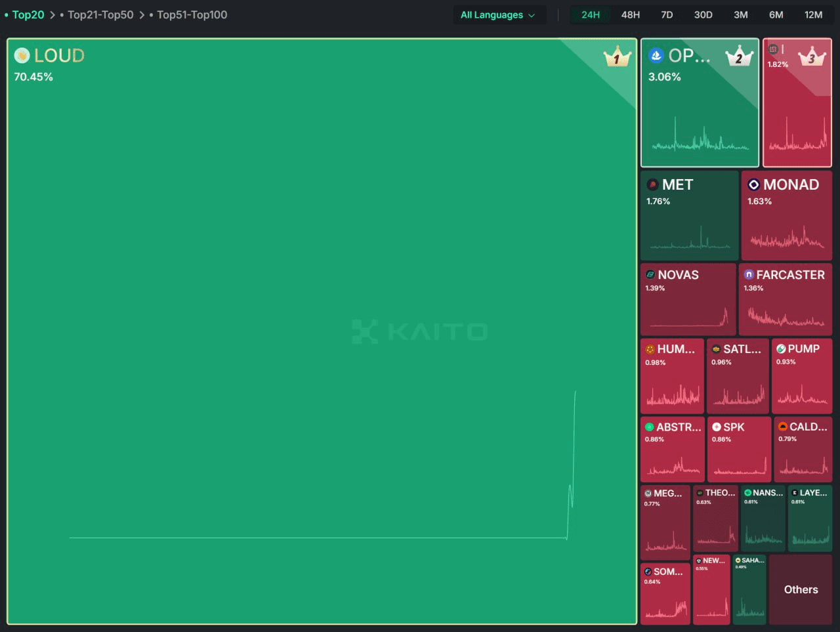
Task: Click the 0.98% mindshare value
Action: tap(655, 362)
